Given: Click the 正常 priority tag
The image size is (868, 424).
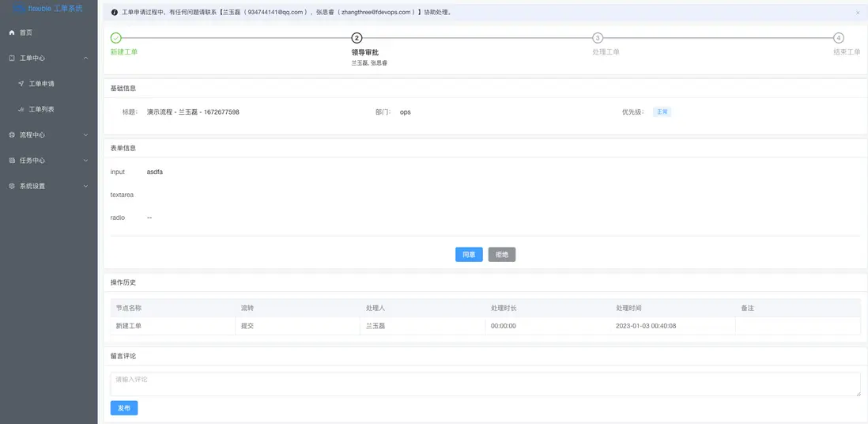Looking at the screenshot, I should coord(662,112).
